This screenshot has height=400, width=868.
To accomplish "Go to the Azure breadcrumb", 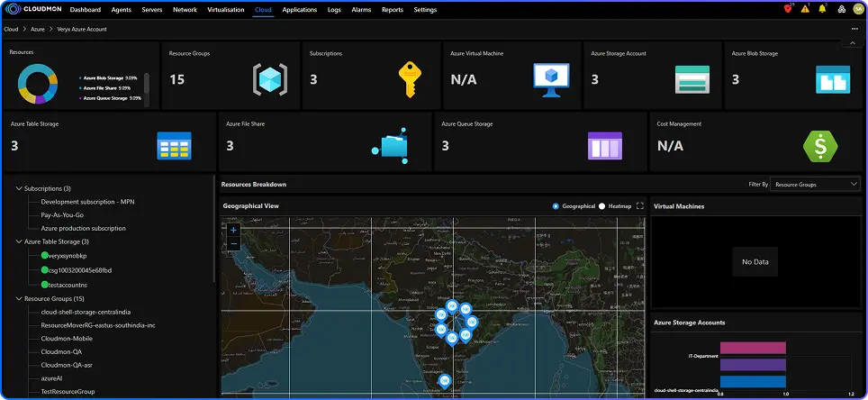I will [38, 29].
